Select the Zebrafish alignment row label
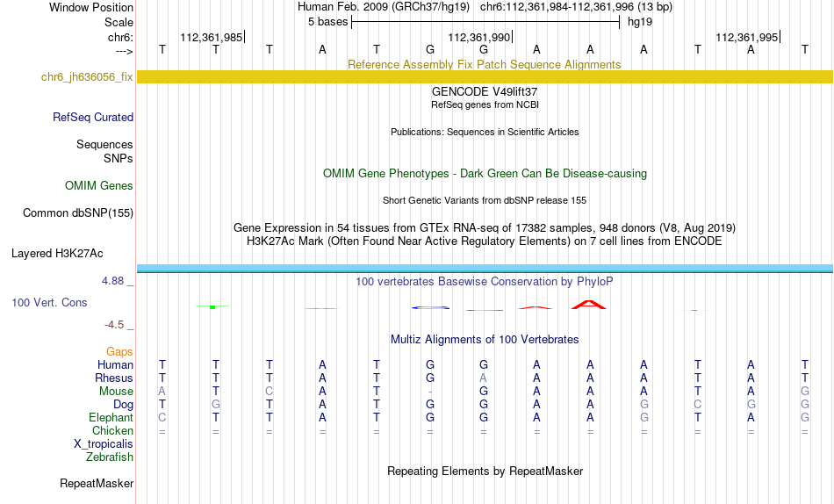The width and height of the screenshot is (834, 504). [110, 457]
